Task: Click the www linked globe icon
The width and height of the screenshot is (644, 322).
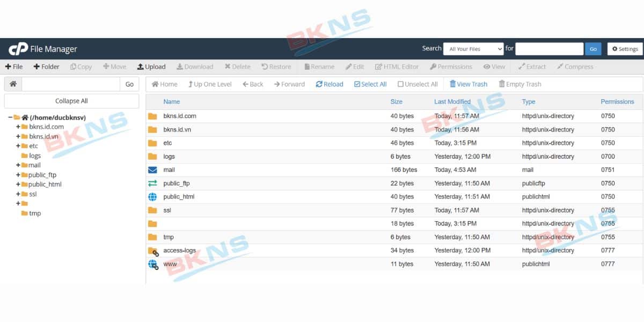Action: 153,264
